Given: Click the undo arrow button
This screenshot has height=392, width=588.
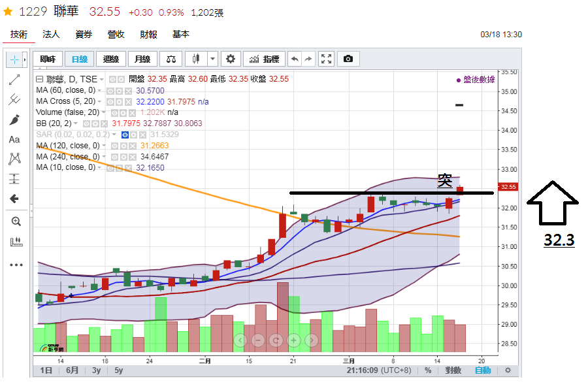Looking at the screenshot, I should 295,59.
